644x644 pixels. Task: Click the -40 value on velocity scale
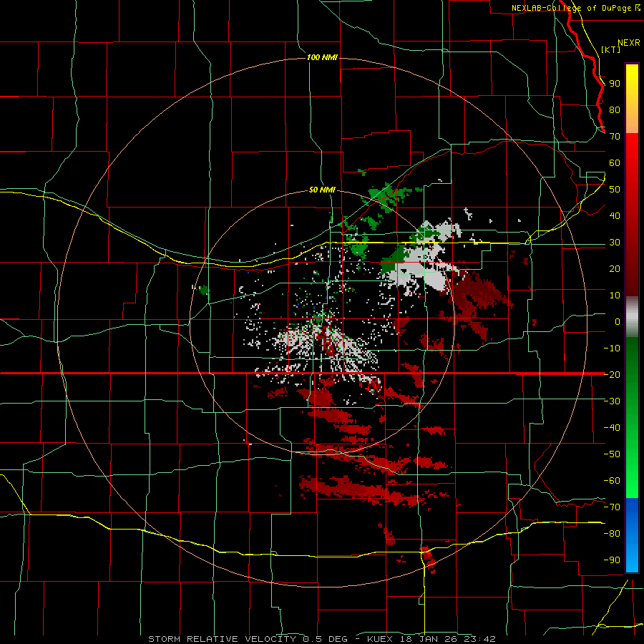point(612,428)
